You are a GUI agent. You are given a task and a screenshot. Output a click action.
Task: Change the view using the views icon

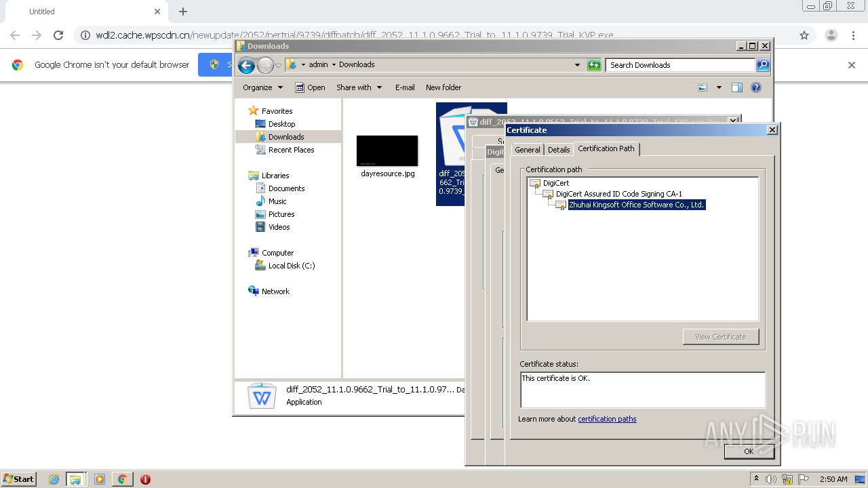pyautogui.click(x=703, y=87)
